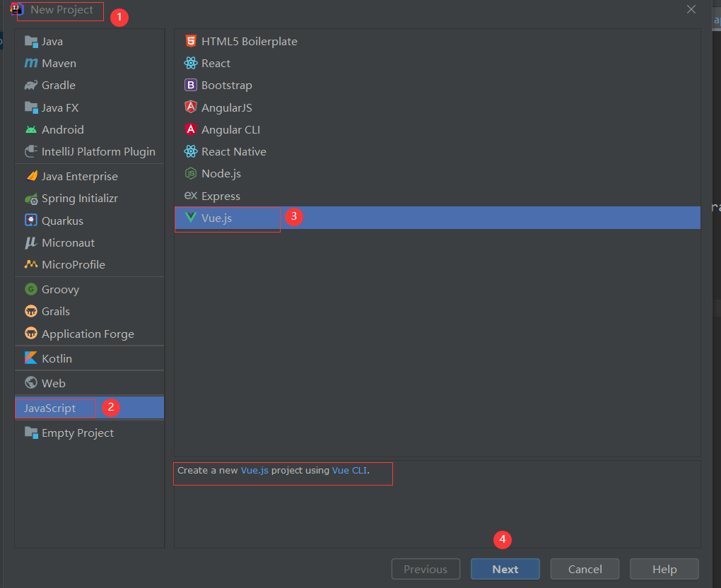
Task: Click the Web globe icon
Action: [31, 382]
